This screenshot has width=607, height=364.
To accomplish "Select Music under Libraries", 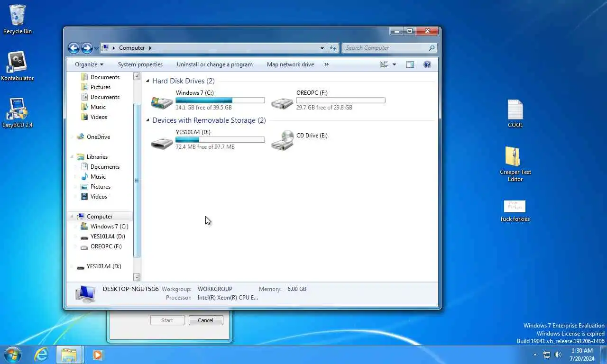I will pyautogui.click(x=98, y=177).
